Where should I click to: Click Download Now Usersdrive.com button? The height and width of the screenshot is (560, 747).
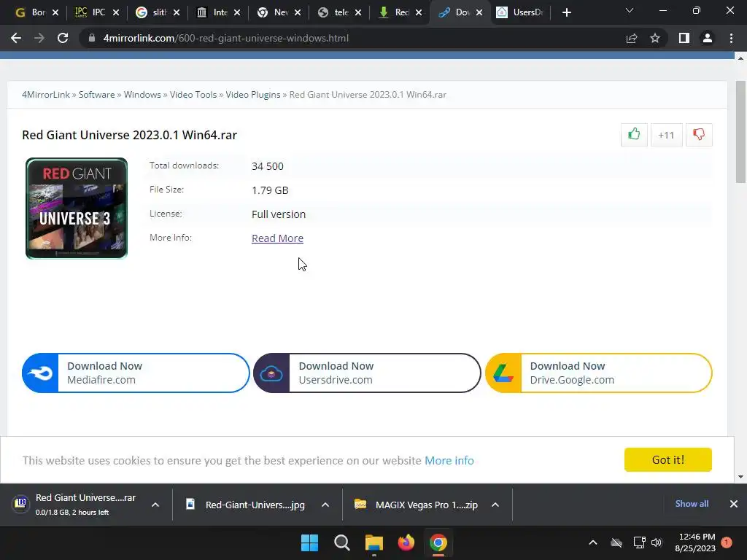click(x=367, y=373)
